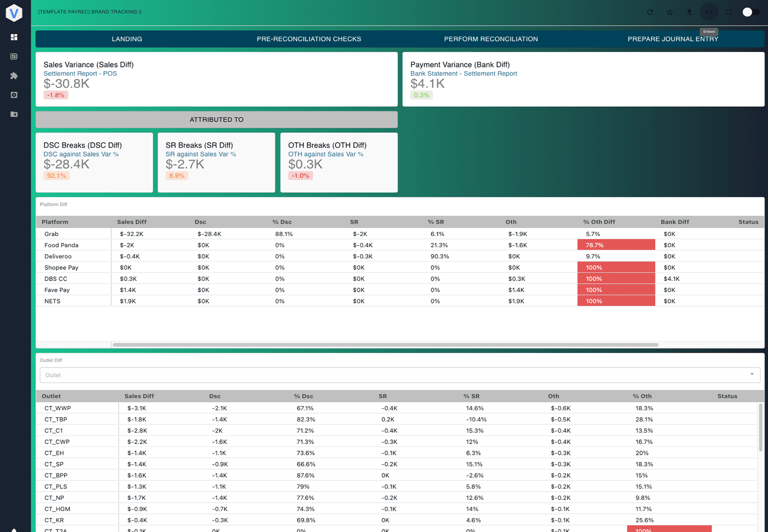This screenshot has height=532, width=768.
Task: Select the CT_KR outlet row
Action: tap(397, 520)
